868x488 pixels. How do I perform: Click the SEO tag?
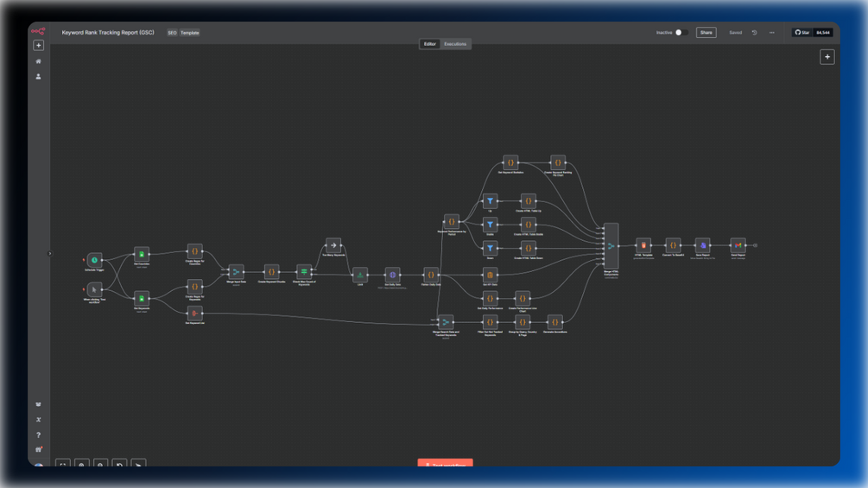[x=172, y=33]
